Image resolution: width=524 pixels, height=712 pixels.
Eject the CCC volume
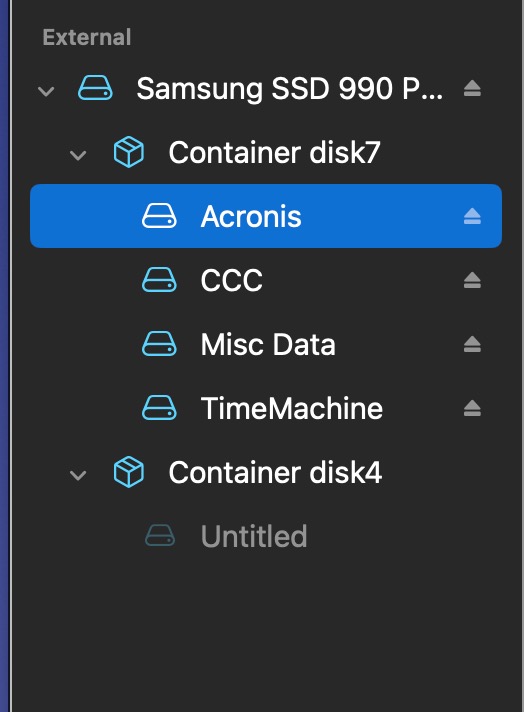click(472, 280)
